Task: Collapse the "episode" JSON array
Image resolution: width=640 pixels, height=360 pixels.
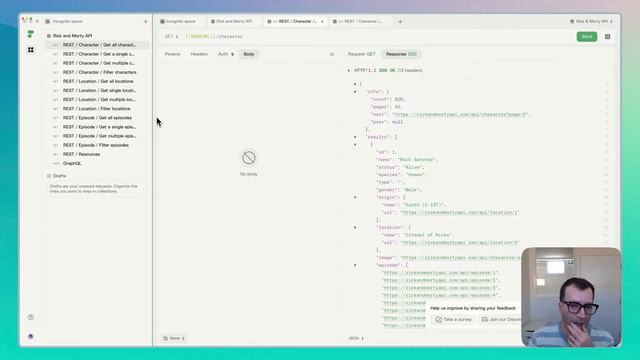Action: pyautogui.click(x=355, y=265)
